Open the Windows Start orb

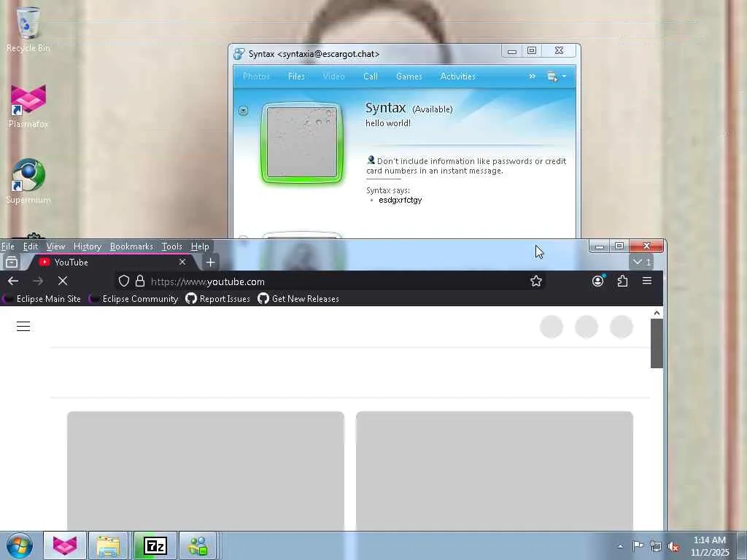point(19,545)
